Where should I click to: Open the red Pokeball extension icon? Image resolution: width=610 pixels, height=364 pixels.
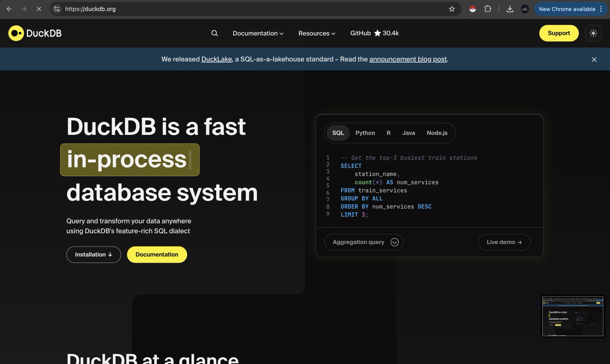click(473, 9)
